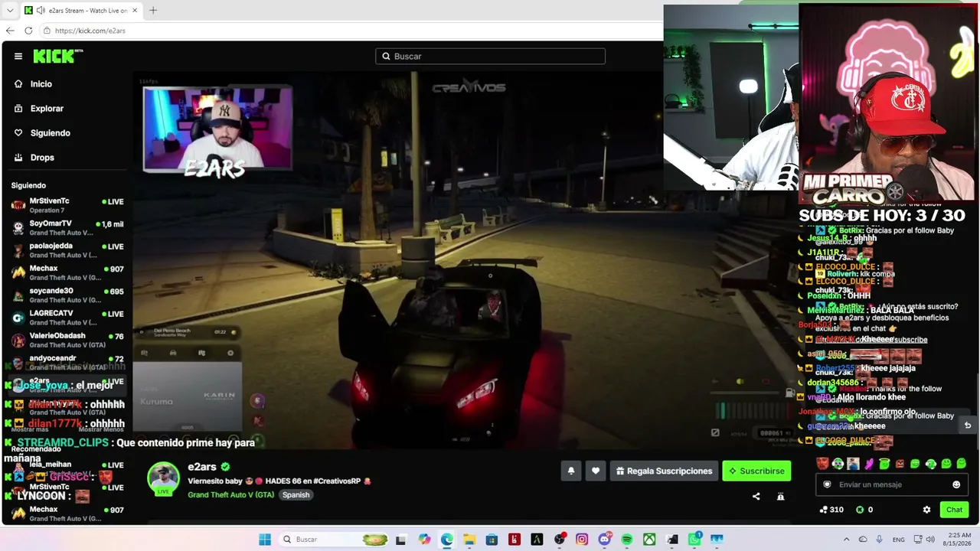Screen dimensions: 980x551
Task: Open paolaojedda channel in followed list
Action: pos(67,250)
